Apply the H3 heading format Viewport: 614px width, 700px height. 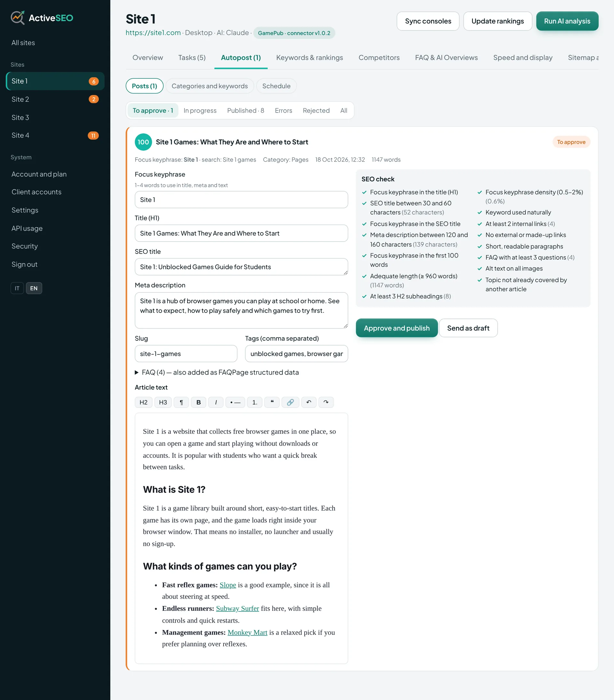(x=163, y=402)
